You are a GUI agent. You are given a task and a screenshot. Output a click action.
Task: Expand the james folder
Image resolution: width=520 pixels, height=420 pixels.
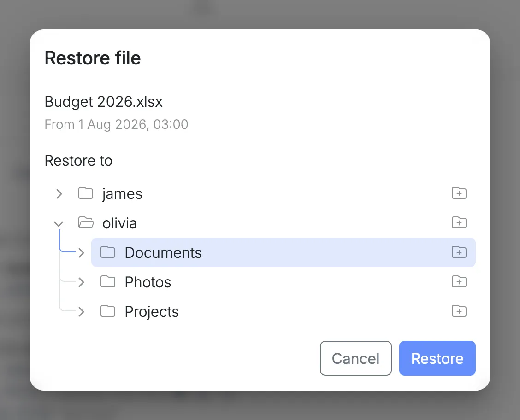(x=59, y=194)
